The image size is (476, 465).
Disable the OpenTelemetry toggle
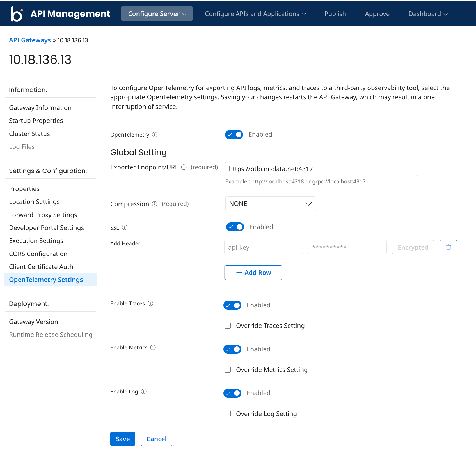234,135
